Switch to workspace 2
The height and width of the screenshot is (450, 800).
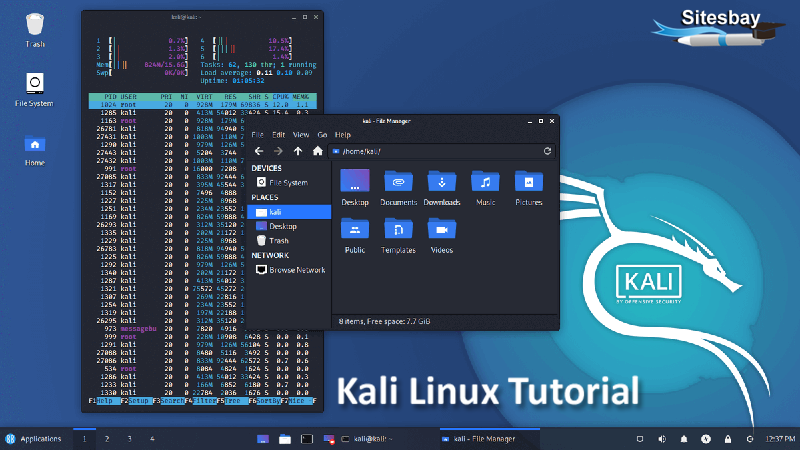click(107, 439)
